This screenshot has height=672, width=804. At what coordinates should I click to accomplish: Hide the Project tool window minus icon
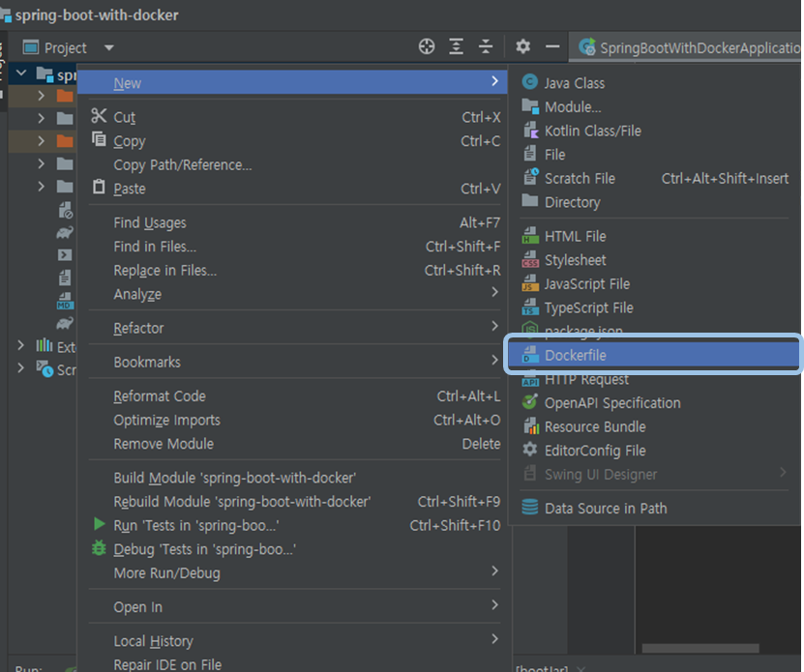552,46
